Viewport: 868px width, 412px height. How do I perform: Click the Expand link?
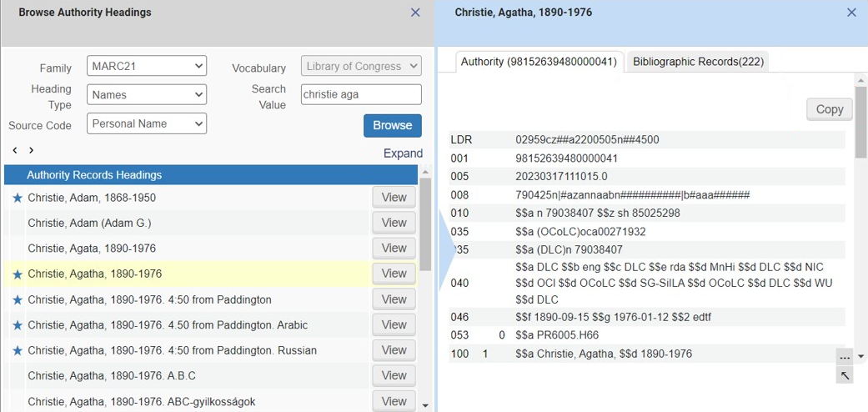tap(403, 153)
